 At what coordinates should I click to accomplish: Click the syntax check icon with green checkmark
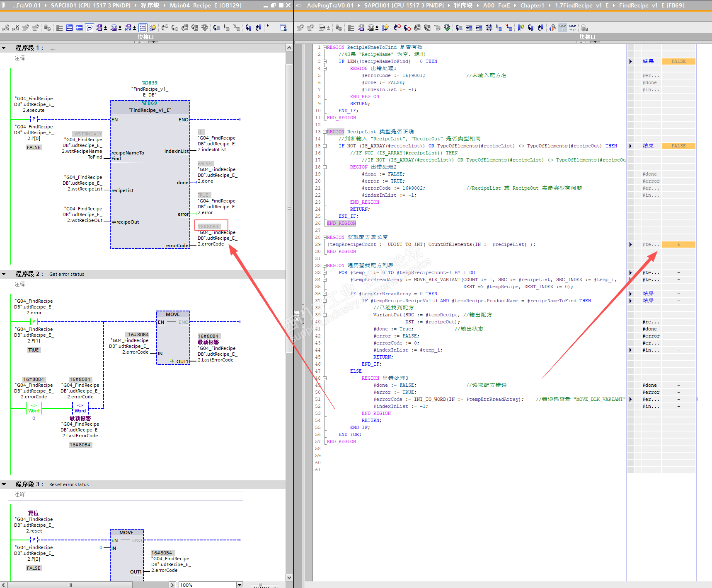pos(447,28)
